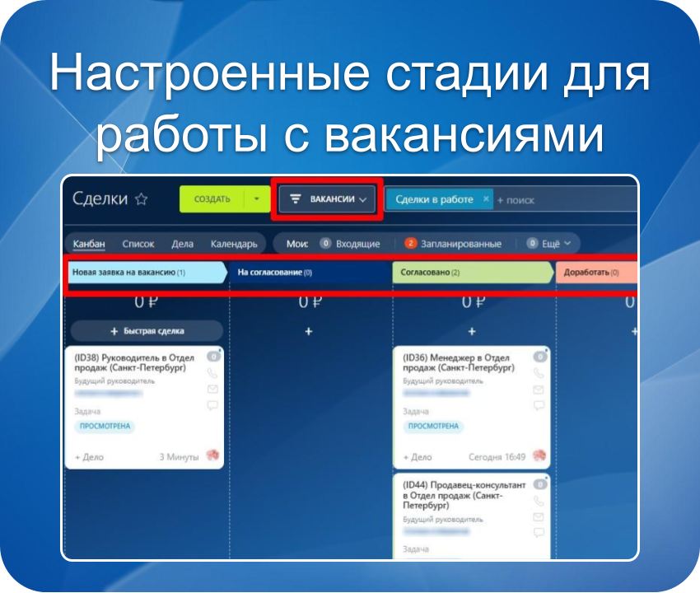The width and height of the screenshot is (700, 593).
Task: Click + Дело on the ID36 card
Action: 418,457
